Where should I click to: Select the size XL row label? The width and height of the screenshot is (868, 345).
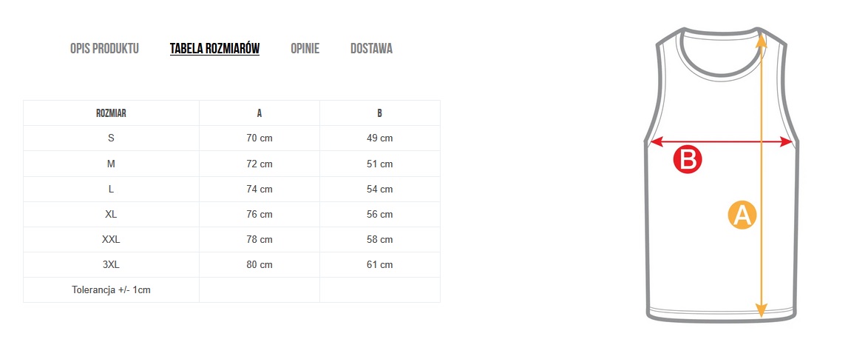pyautogui.click(x=111, y=214)
